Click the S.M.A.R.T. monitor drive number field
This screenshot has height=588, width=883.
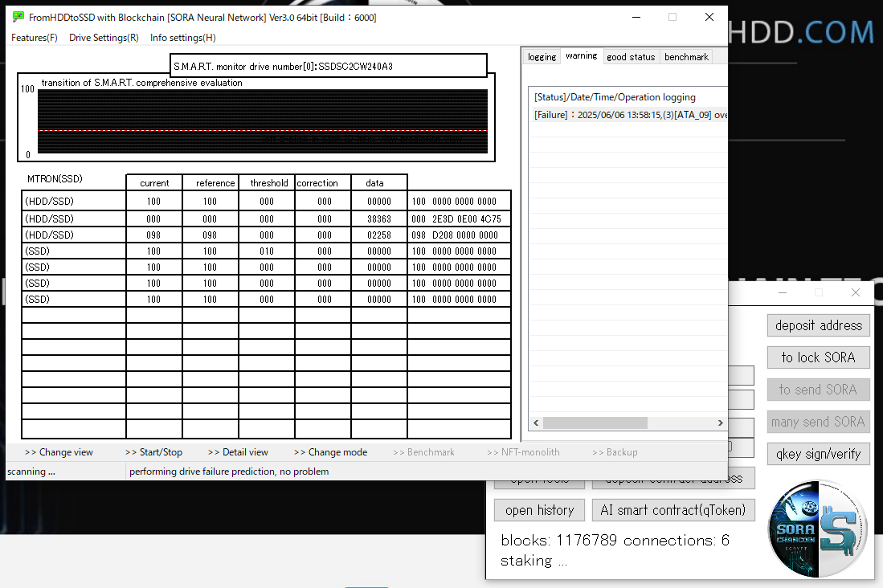point(329,66)
